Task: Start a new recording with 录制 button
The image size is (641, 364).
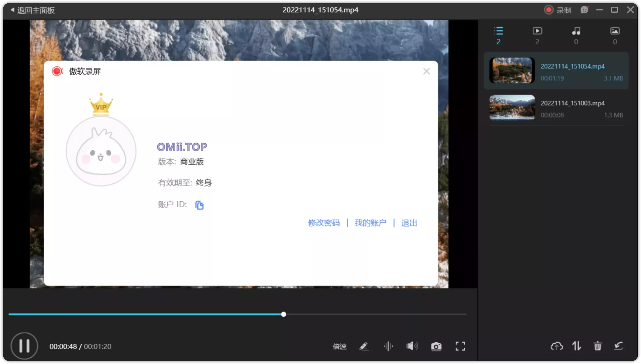Action: click(x=558, y=10)
